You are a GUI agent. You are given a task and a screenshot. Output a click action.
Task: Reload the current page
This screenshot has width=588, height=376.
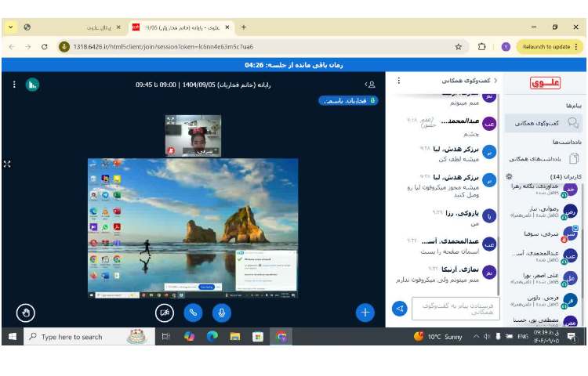pyautogui.click(x=45, y=47)
